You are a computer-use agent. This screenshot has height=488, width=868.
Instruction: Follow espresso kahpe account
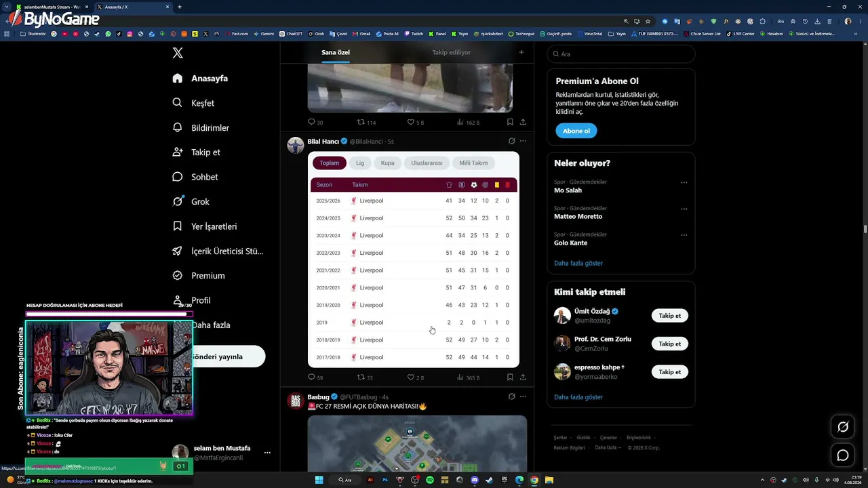(670, 372)
